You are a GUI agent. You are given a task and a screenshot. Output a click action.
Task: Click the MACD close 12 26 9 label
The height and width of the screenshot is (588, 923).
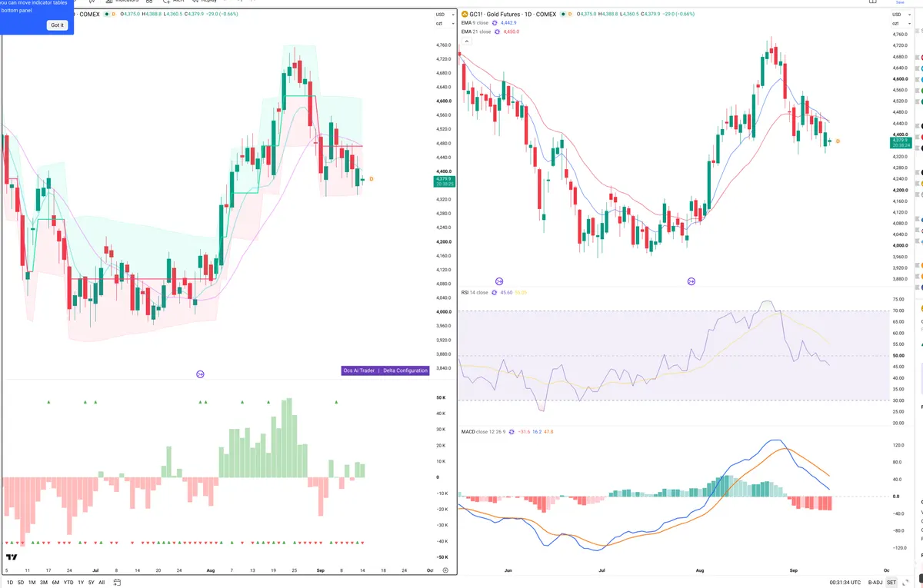tap(483, 432)
